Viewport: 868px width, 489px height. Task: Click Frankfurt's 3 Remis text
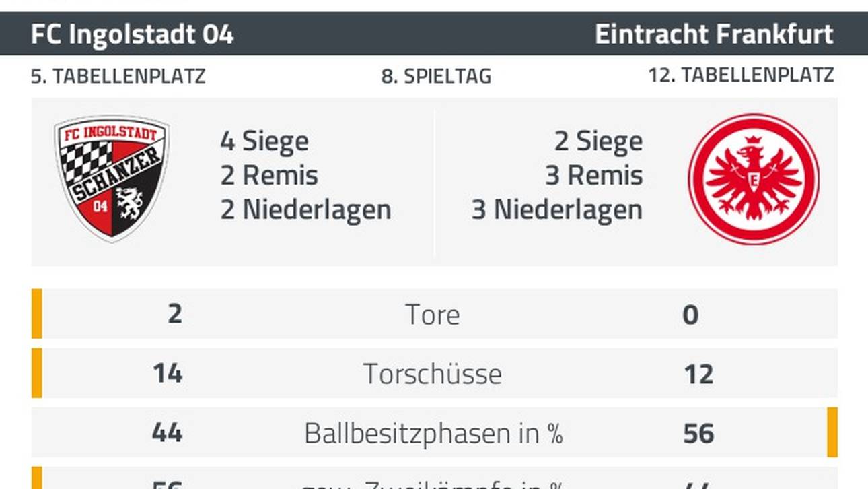(594, 175)
